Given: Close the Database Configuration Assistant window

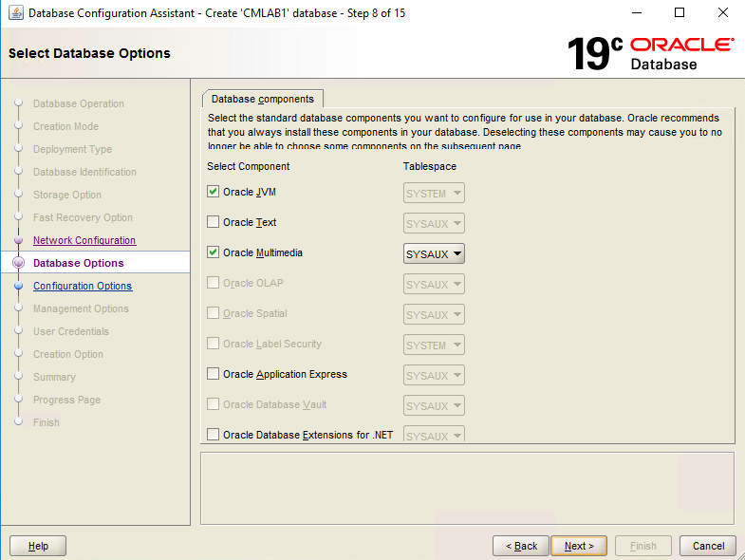Looking at the screenshot, I should [722, 13].
